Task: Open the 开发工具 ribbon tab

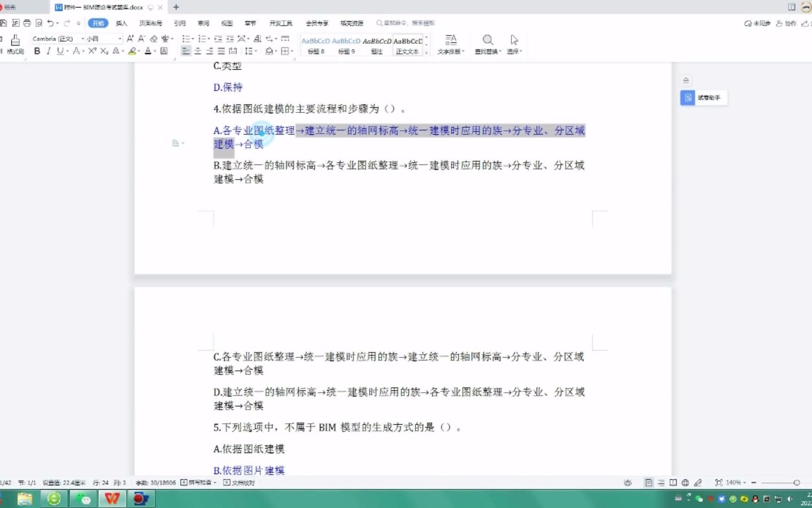Action: pos(281,23)
